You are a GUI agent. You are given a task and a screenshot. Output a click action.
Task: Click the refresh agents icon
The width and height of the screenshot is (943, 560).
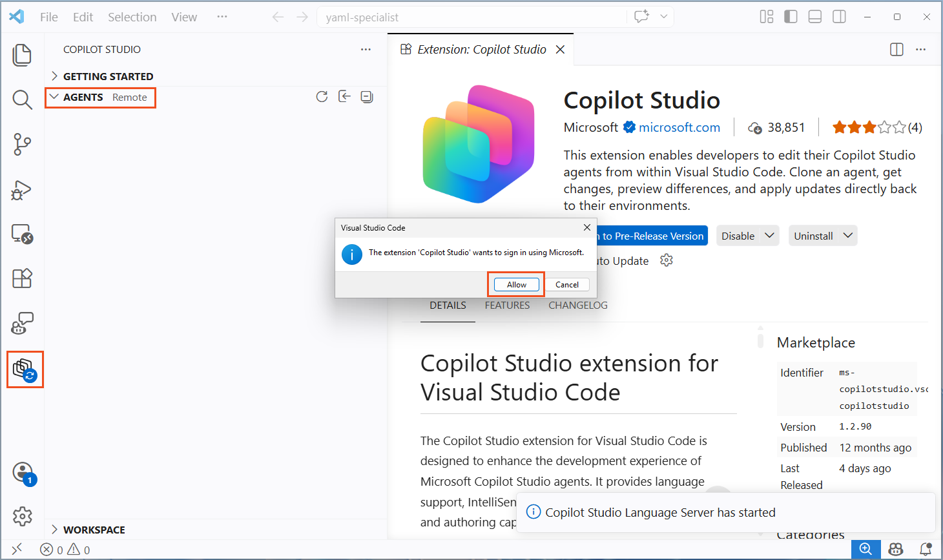click(322, 97)
